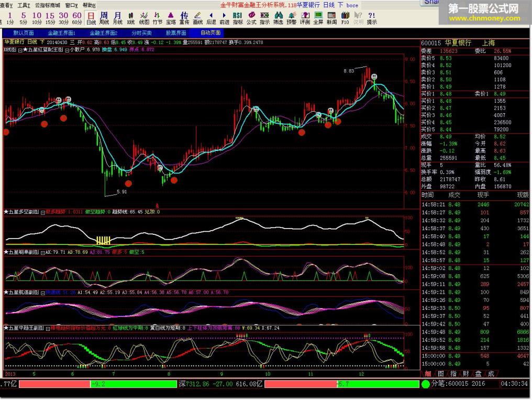Select the 成 tab in quote panel
532x400 pixels.
pyautogui.click(x=491, y=374)
